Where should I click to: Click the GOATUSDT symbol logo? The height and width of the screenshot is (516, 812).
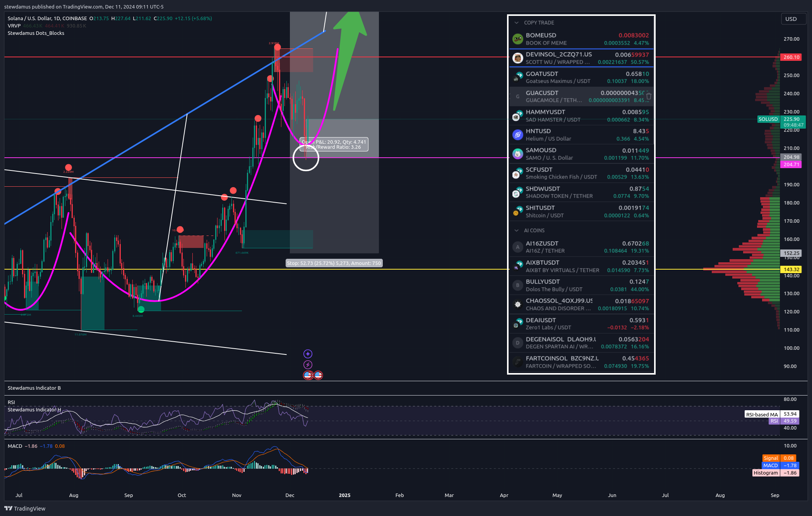pos(517,77)
